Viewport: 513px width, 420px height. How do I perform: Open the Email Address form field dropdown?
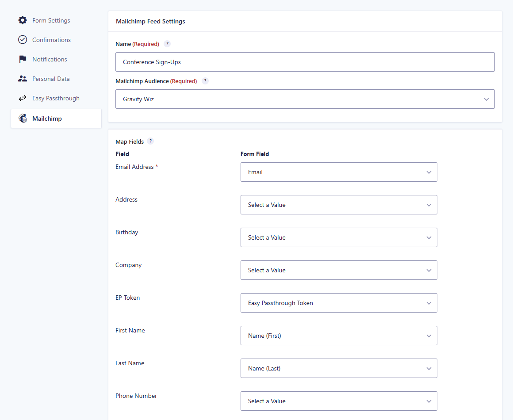coord(339,172)
